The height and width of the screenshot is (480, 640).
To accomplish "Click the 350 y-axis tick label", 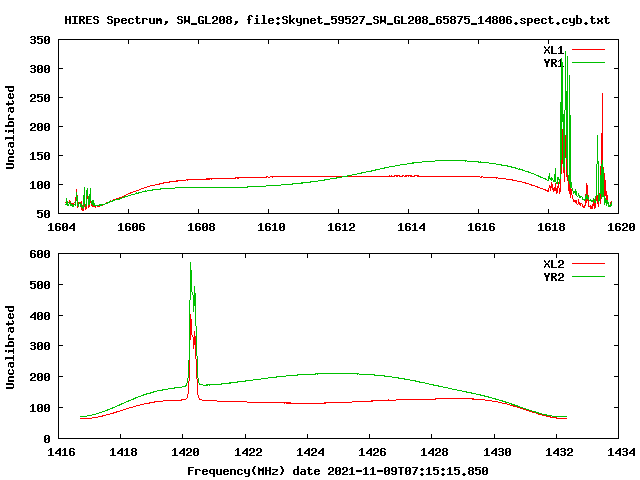I will [x=40, y=40].
